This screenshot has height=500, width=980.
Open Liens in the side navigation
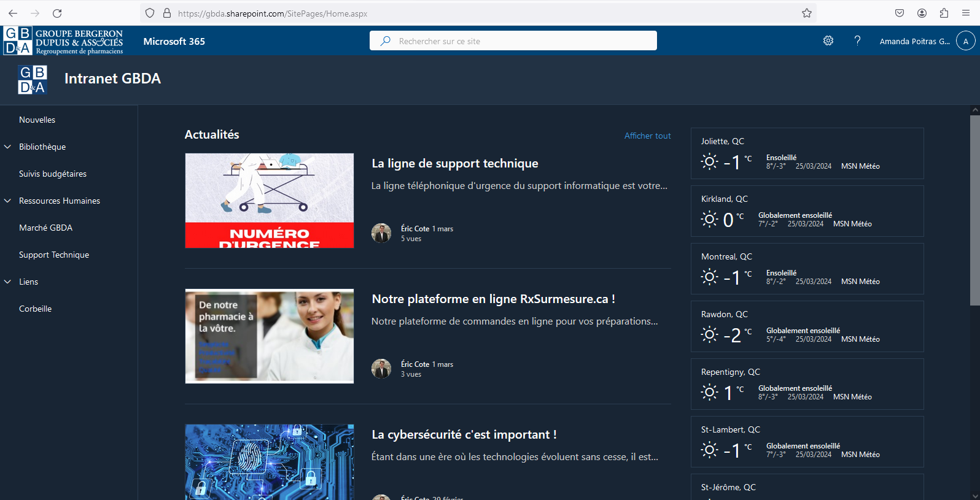coord(28,282)
